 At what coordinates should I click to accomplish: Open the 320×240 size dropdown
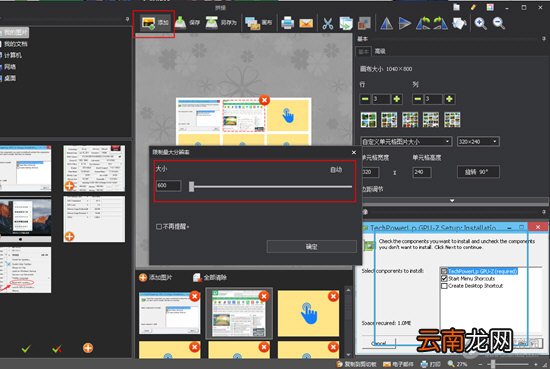(478, 142)
